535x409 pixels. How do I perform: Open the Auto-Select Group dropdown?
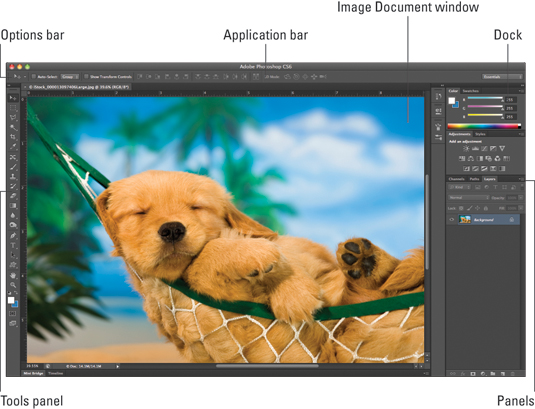pos(70,77)
